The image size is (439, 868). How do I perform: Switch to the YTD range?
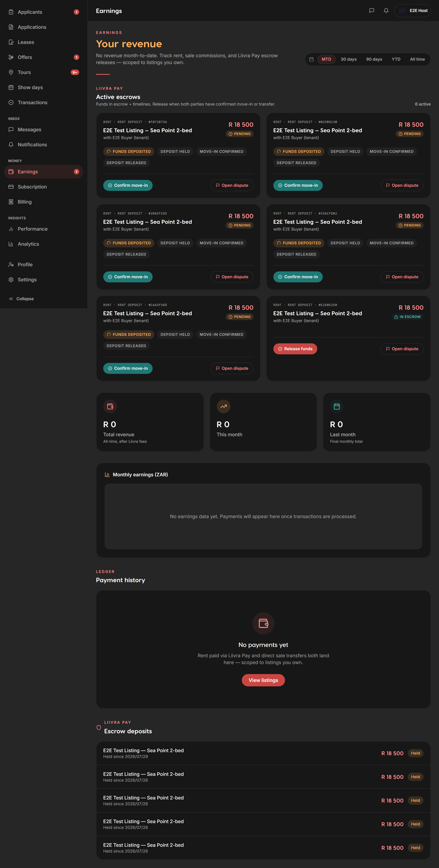click(396, 59)
